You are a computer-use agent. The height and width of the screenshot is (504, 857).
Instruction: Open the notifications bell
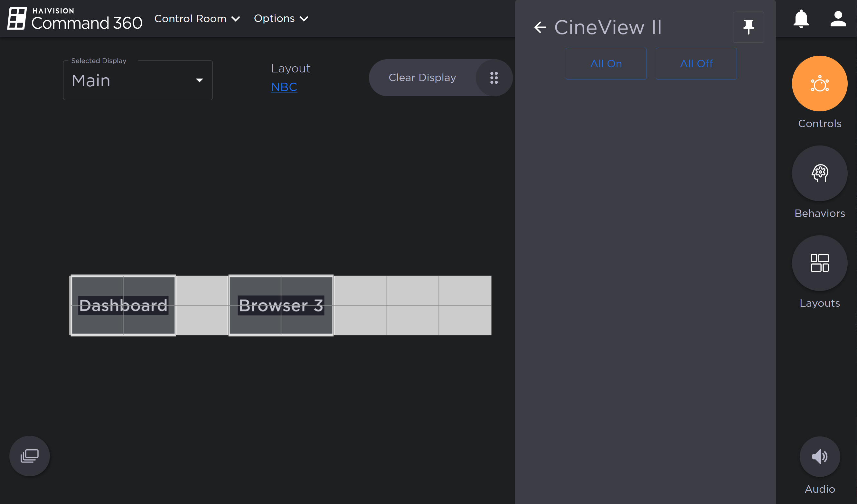tap(801, 18)
